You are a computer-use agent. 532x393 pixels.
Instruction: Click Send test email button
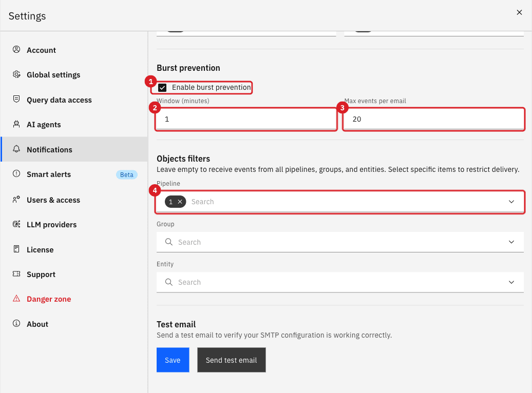point(232,360)
